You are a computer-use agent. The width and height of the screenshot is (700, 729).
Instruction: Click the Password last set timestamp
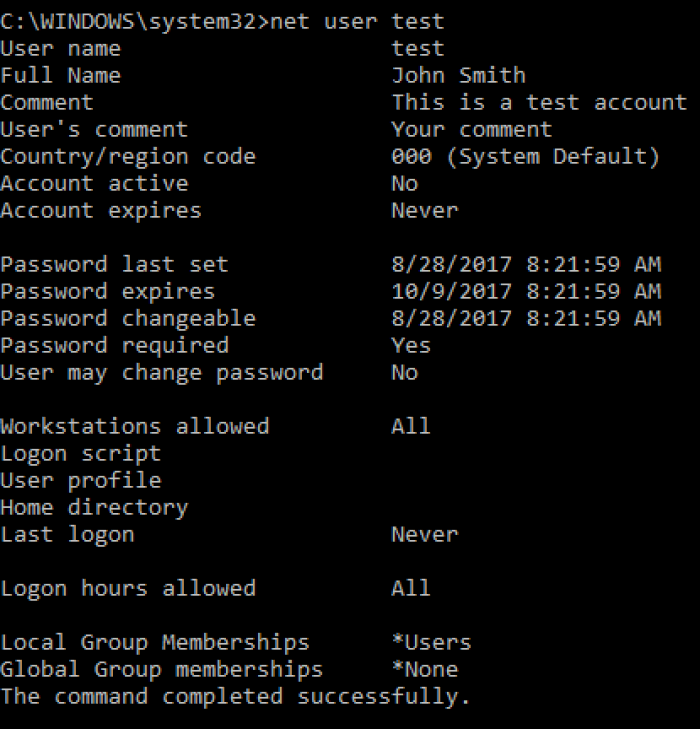tap(526, 264)
